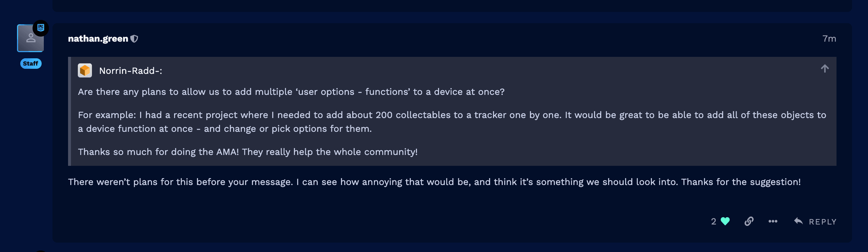Click the quoted 'For example' paragraph
Screen dimensions: 868x252
tap(452, 122)
